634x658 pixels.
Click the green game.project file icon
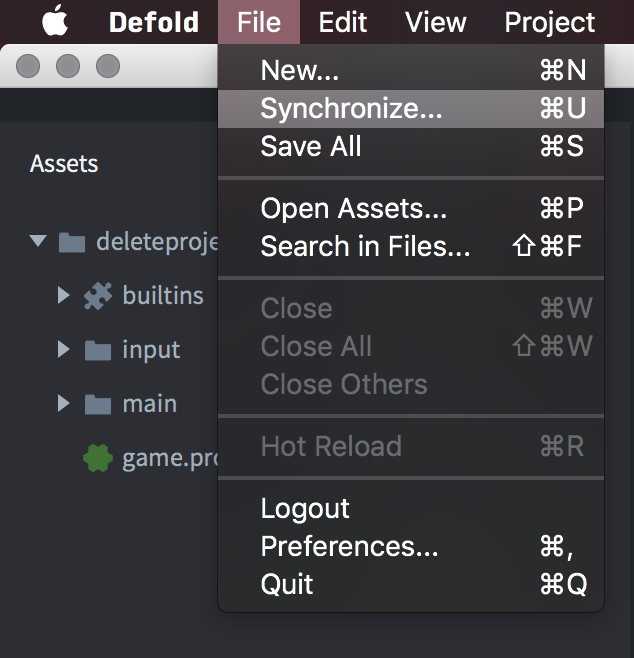click(98, 458)
